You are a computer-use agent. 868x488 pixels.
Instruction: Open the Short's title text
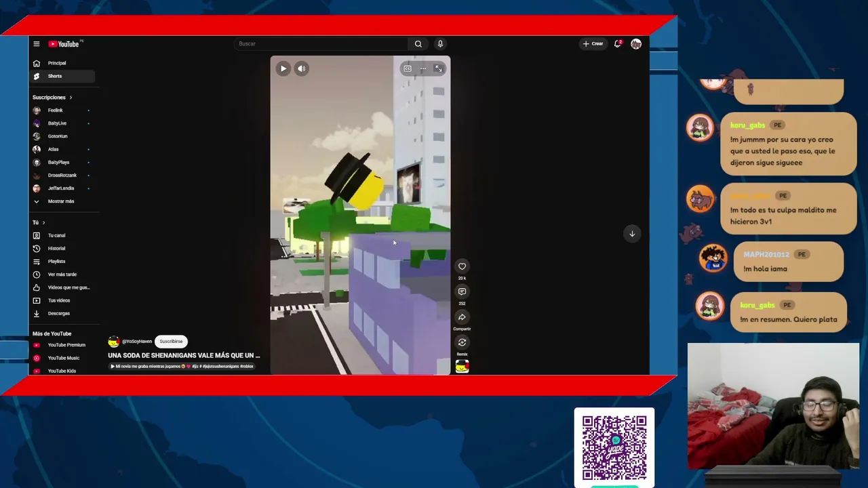[184, 355]
